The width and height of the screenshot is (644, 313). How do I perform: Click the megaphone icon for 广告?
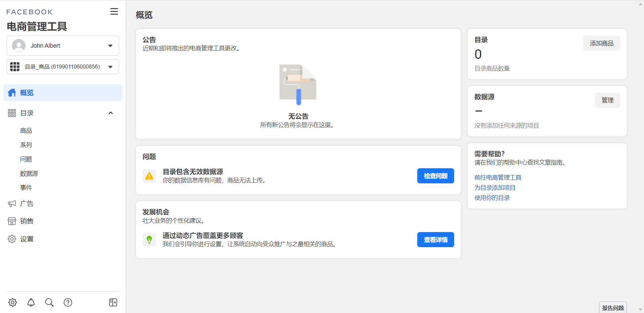click(x=12, y=204)
